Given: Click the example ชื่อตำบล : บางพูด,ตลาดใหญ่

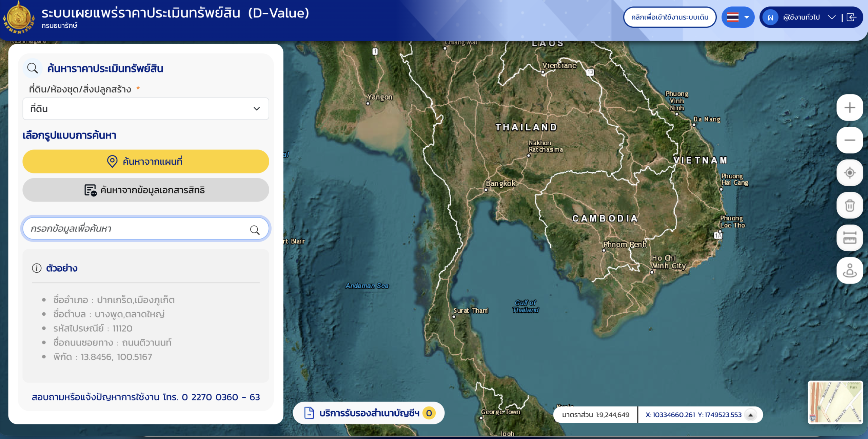Looking at the screenshot, I should point(109,314).
